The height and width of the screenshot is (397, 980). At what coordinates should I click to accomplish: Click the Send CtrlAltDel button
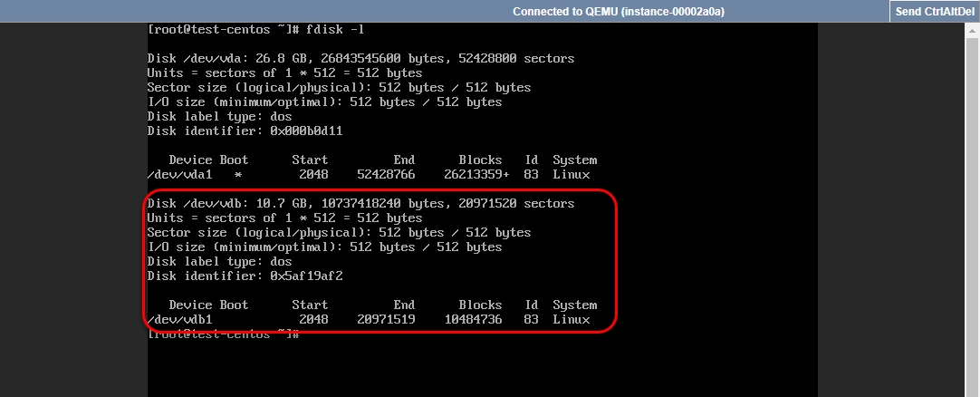935,11
